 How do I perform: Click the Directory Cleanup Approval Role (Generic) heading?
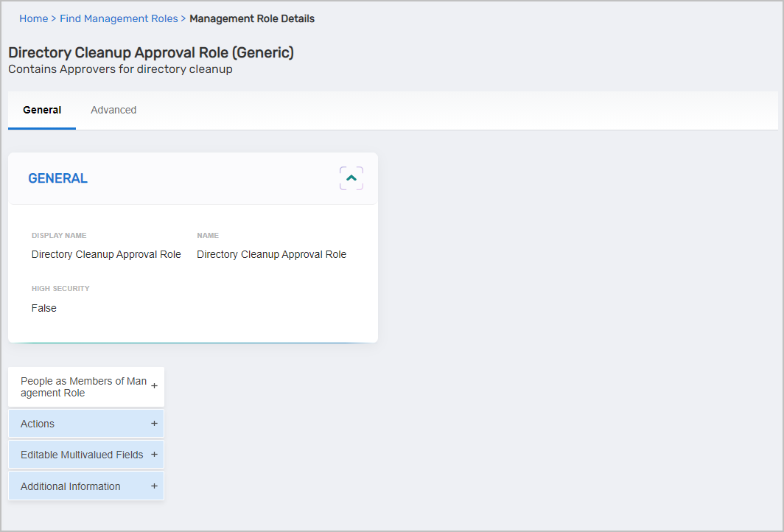tap(151, 52)
